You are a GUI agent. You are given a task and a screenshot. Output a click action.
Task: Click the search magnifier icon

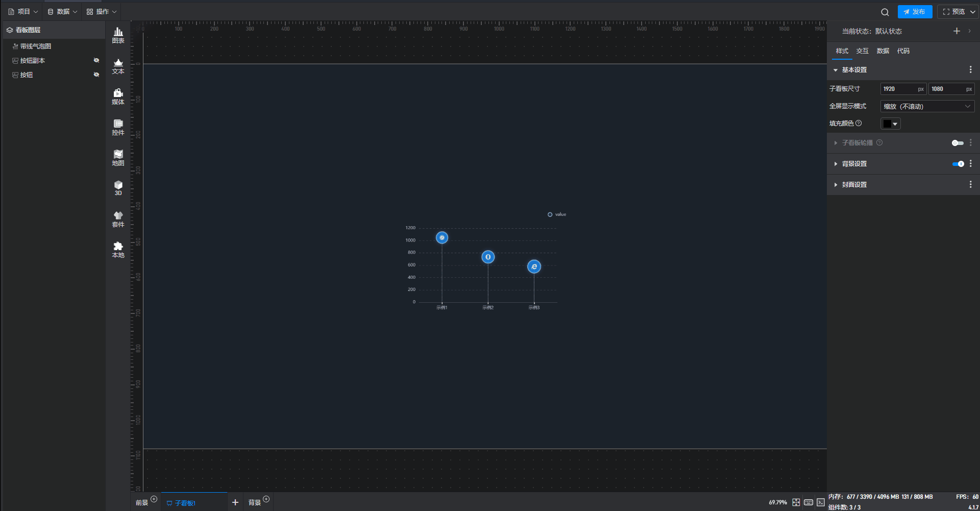point(885,12)
